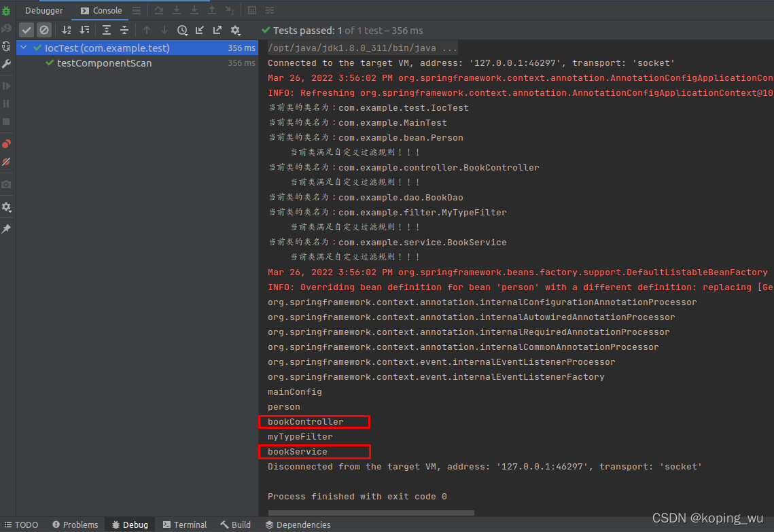Toggle Sort by Duration button
The image size is (774, 532).
click(85, 30)
